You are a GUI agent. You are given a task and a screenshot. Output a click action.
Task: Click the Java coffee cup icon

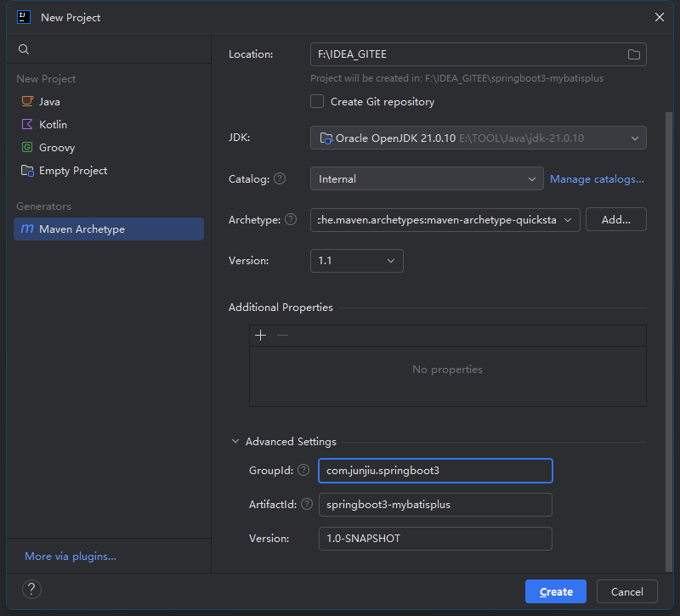pyautogui.click(x=27, y=101)
